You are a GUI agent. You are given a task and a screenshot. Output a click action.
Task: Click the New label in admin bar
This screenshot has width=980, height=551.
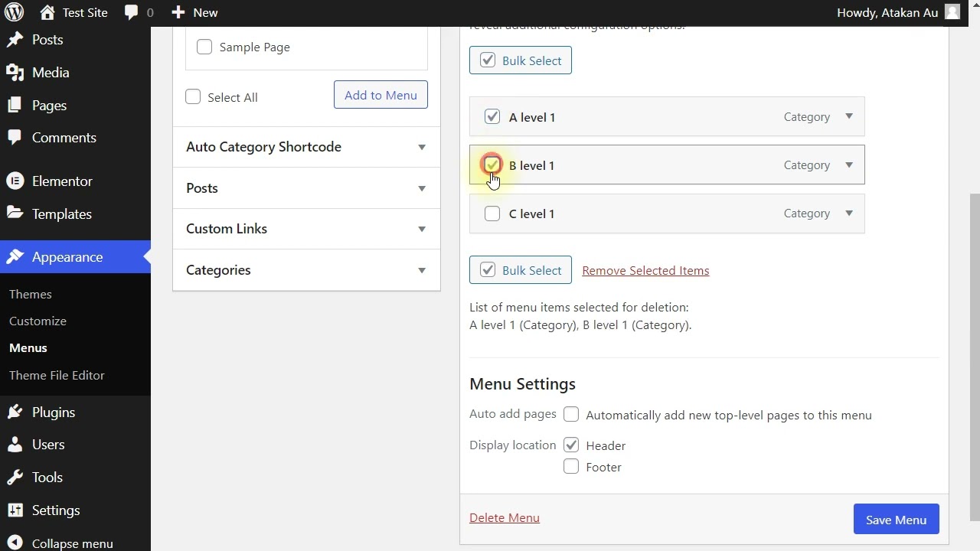(205, 12)
